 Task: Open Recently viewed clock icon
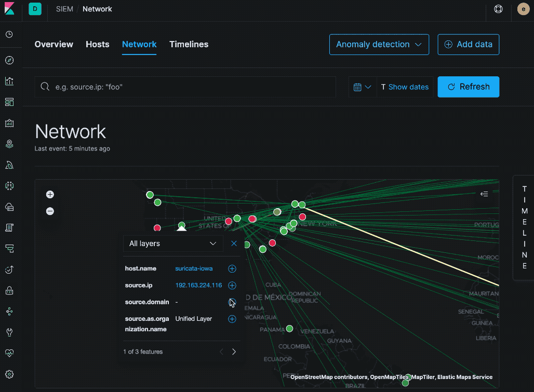click(x=9, y=34)
